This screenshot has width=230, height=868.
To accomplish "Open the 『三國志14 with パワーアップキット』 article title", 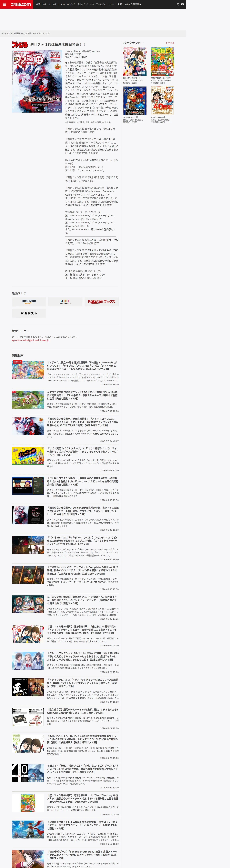I will (83, 570).
